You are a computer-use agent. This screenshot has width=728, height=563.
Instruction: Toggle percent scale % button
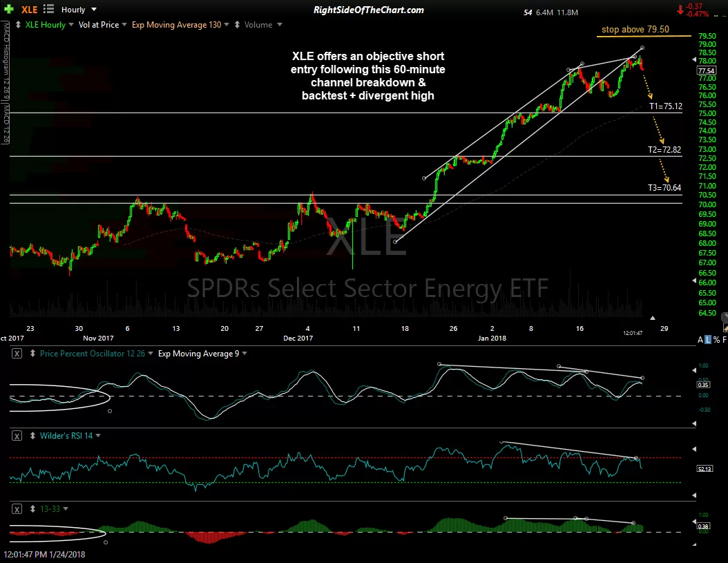pyautogui.click(x=716, y=340)
